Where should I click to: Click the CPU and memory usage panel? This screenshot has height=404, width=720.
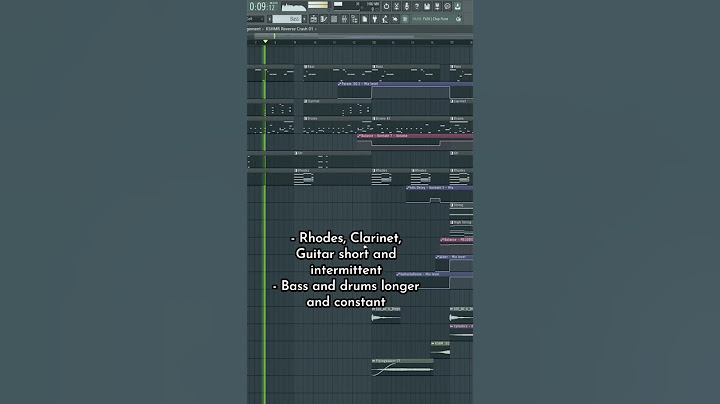[x=357, y=6]
